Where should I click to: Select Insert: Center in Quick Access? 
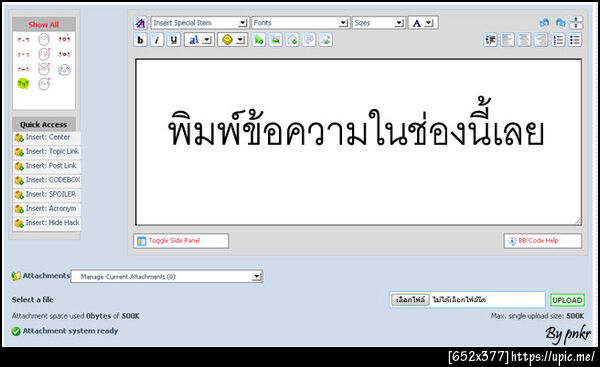(47, 137)
